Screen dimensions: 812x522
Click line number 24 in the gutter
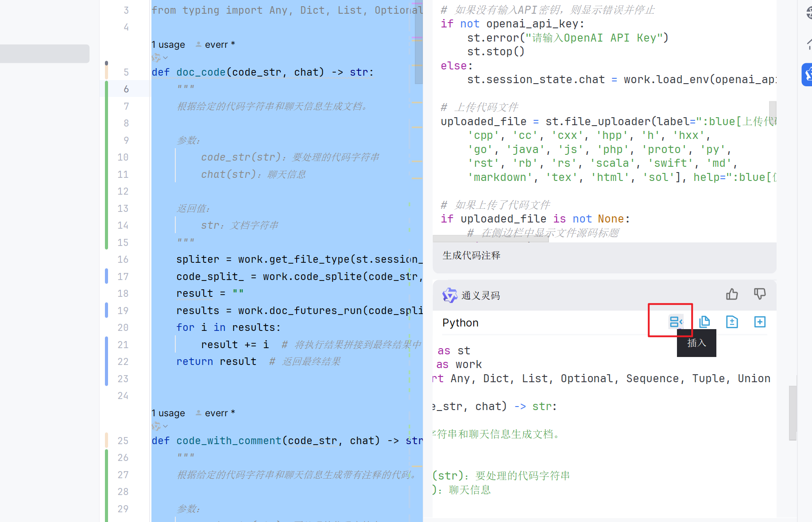coord(123,395)
